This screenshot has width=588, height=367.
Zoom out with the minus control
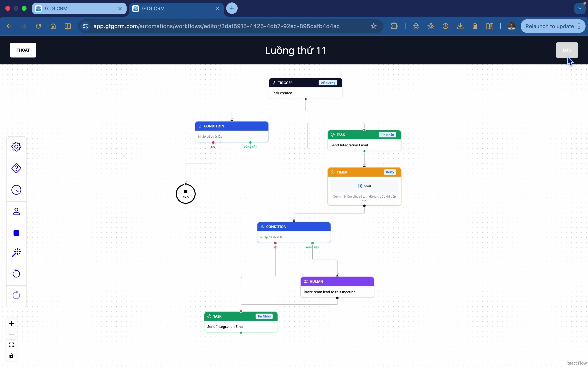[11, 334]
